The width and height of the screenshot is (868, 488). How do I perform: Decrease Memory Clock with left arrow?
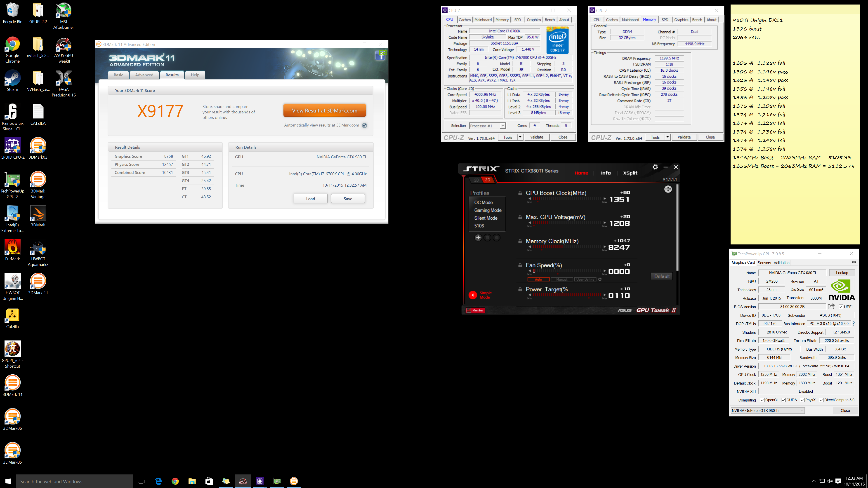[x=530, y=247]
